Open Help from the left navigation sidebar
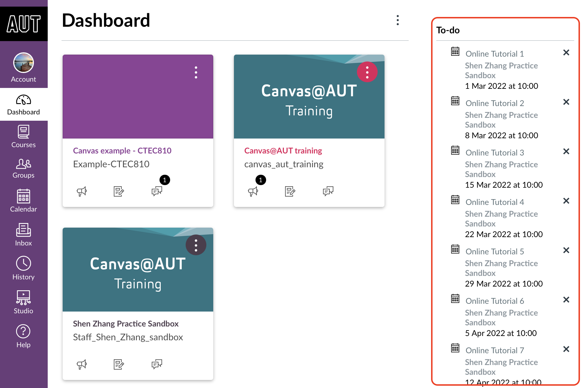Viewport: 588px width, 388px height. (23, 337)
